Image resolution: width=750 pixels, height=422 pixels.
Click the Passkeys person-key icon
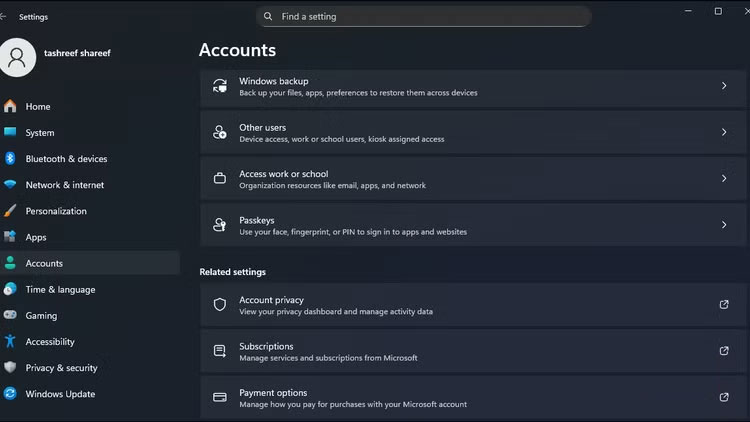click(x=220, y=226)
